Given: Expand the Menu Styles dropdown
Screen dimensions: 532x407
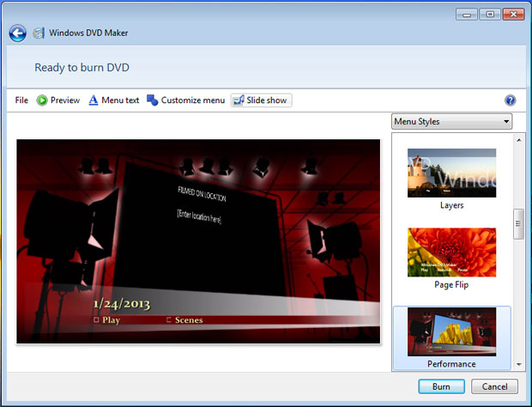Looking at the screenshot, I should tap(451, 122).
